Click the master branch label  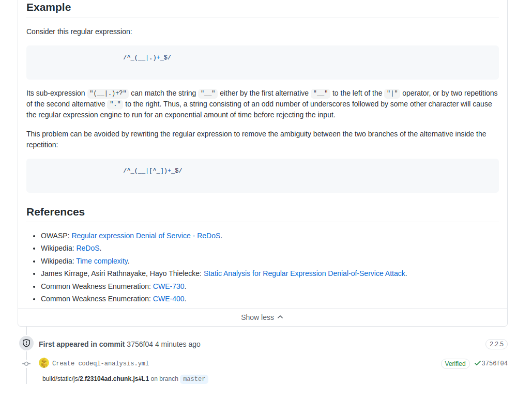click(x=194, y=379)
